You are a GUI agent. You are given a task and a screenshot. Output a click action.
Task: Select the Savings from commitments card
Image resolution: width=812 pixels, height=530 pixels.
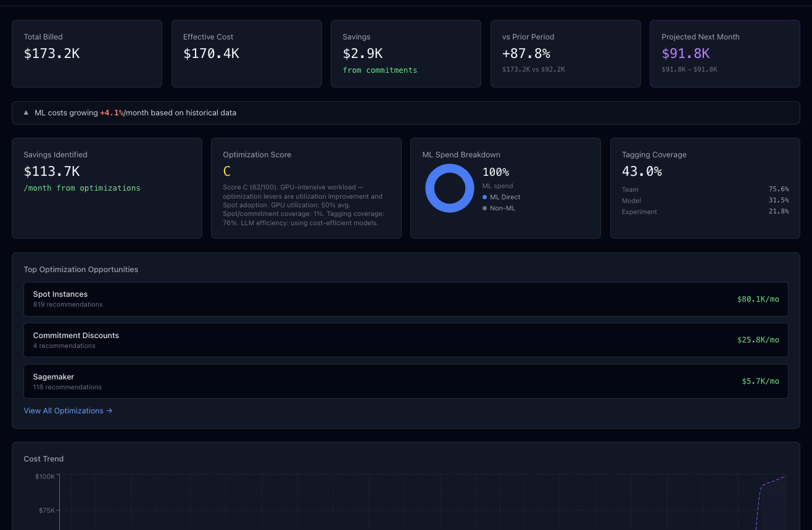pyautogui.click(x=406, y=54)
